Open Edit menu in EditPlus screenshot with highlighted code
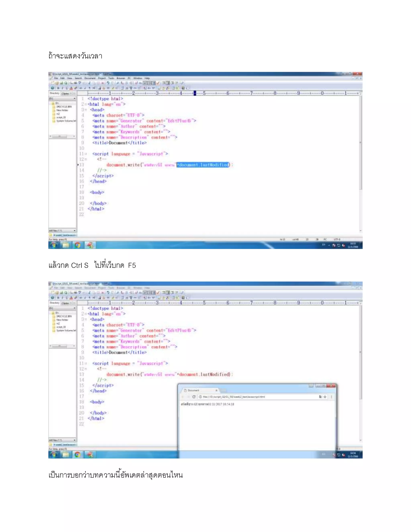Viewport: 411px width, 532px height. tap(63, 78)
